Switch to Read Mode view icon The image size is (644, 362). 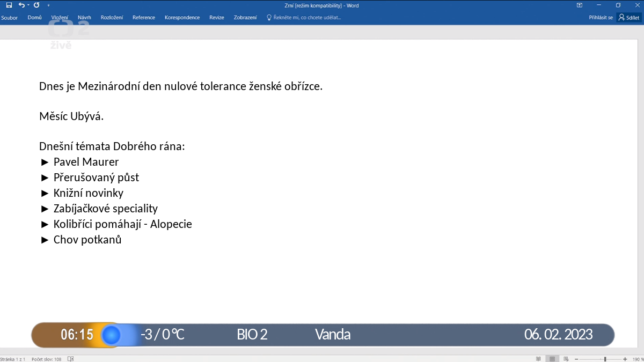coord(538,359)
